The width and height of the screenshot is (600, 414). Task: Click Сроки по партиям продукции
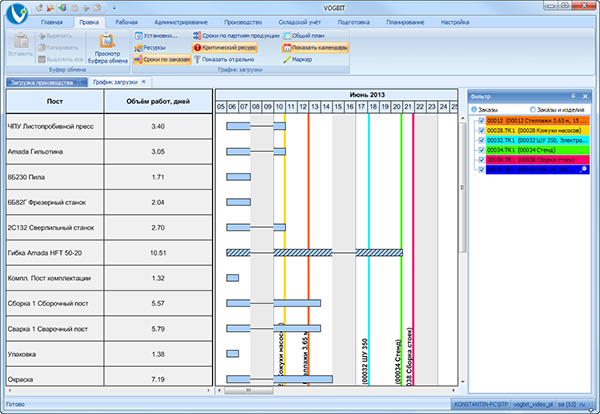(x=236, y=36)
